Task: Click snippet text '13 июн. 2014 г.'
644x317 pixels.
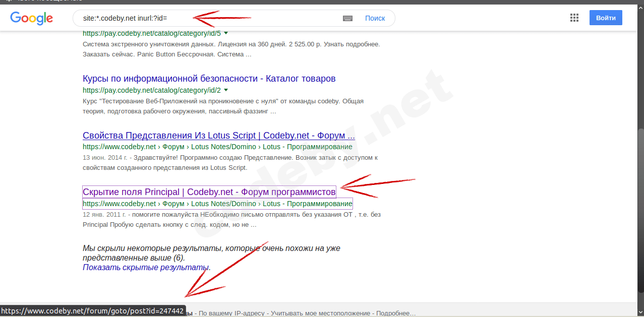Action: (x=105, y=158)
